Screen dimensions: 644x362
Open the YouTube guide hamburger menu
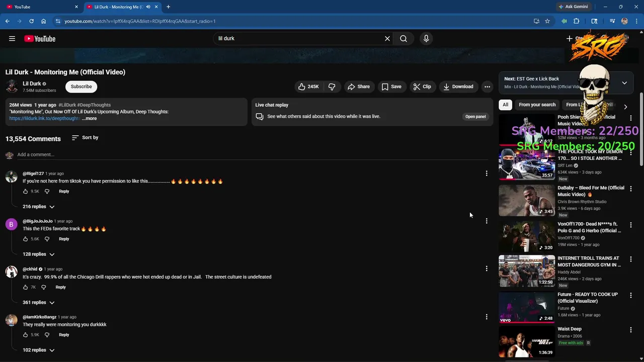[x=12, y=39]
